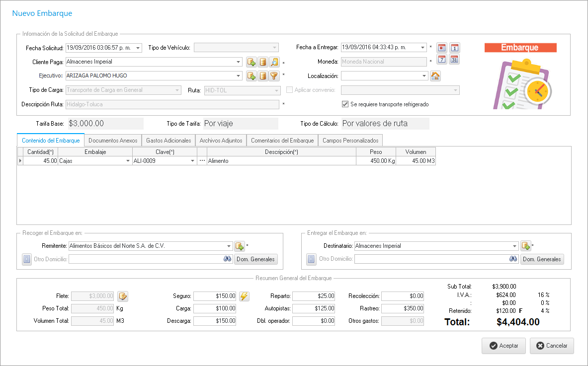Expand the Localización dropdown list

pos(423,76)
